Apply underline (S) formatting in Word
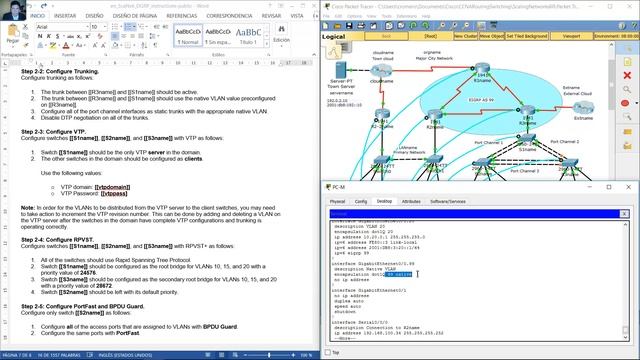640x360 pixels. [x=57, y=36]
